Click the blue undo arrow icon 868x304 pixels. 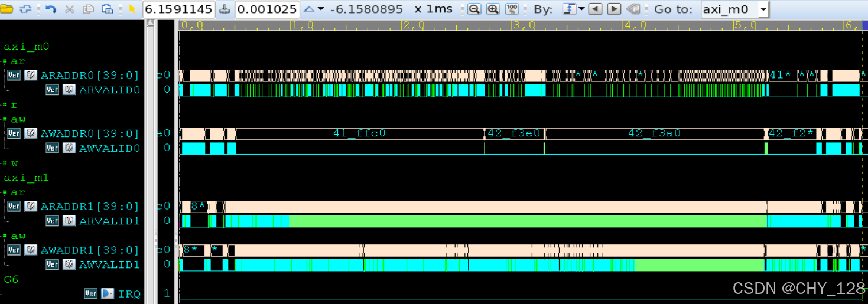click(x=50, y=9)
